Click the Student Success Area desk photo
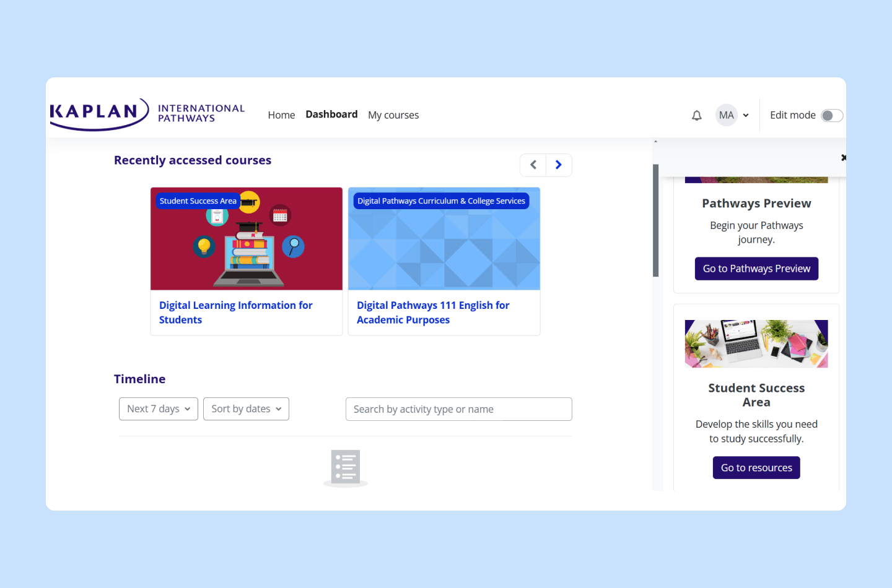The image size is (892, 588). click(756, 344)
